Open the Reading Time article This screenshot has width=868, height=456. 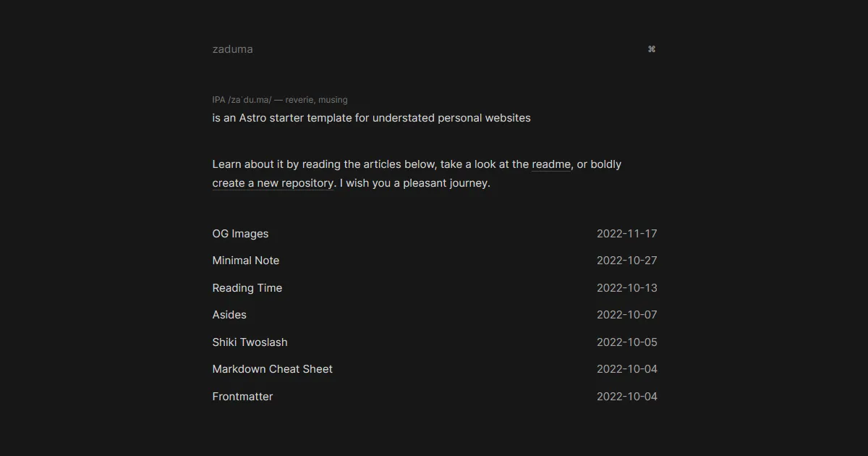[247, 288]
